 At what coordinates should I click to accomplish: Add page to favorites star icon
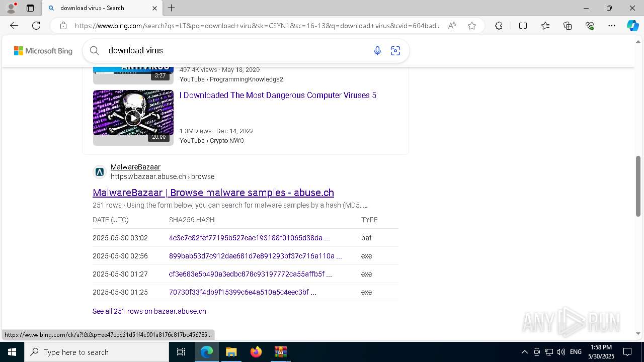[472, 26]
